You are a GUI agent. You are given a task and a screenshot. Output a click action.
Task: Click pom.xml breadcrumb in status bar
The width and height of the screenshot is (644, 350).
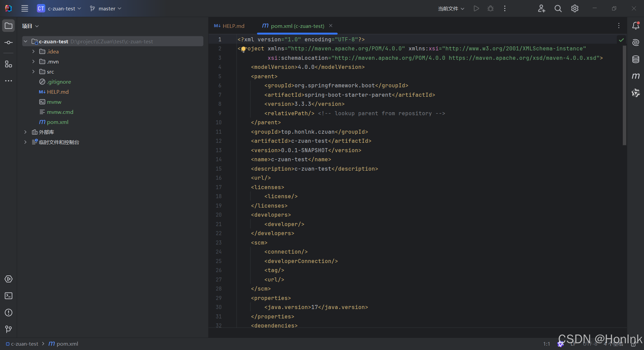click(63, 344)
